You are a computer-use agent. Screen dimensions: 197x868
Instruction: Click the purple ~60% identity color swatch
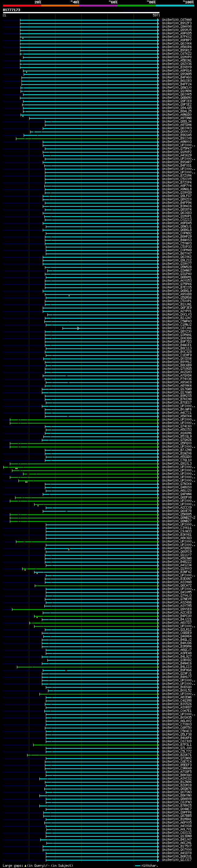point(98,6)
